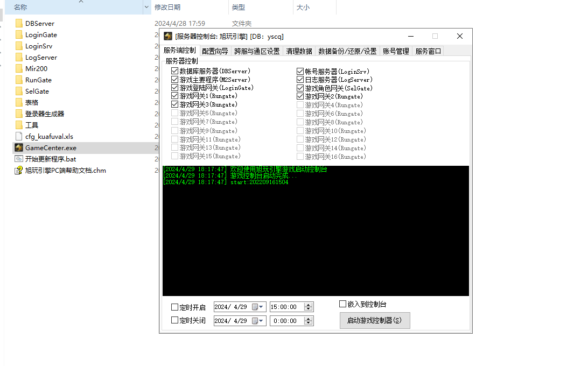The height and width of the screenshot is (366, 588).
Task: Click the DBServer folder icon
Action: (x=19, y=24)
